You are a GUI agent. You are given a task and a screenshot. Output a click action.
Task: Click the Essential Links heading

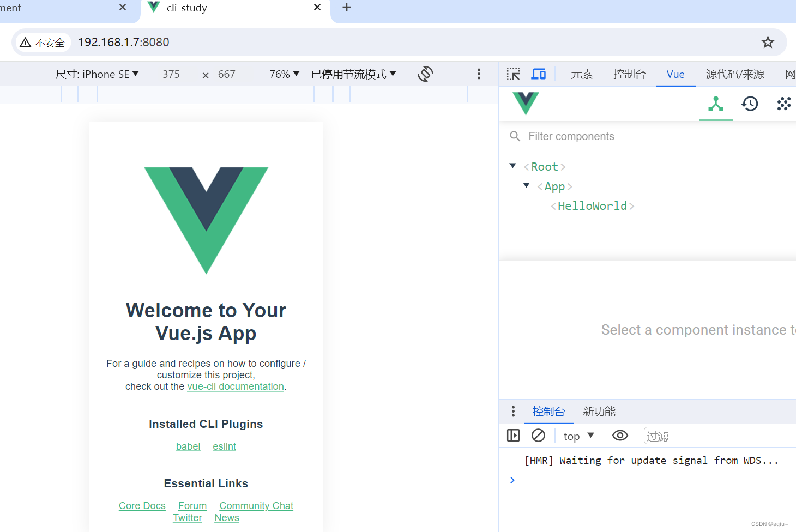206,483
